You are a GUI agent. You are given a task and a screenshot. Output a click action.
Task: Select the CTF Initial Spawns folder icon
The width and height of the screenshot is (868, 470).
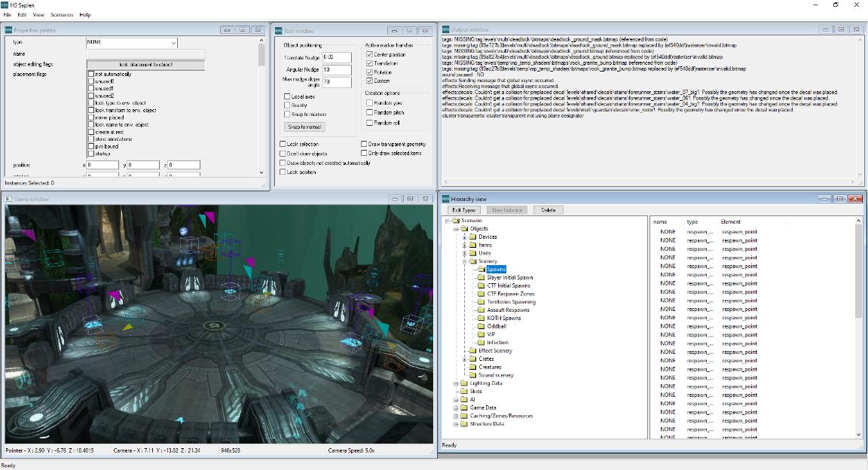[481, 285]
